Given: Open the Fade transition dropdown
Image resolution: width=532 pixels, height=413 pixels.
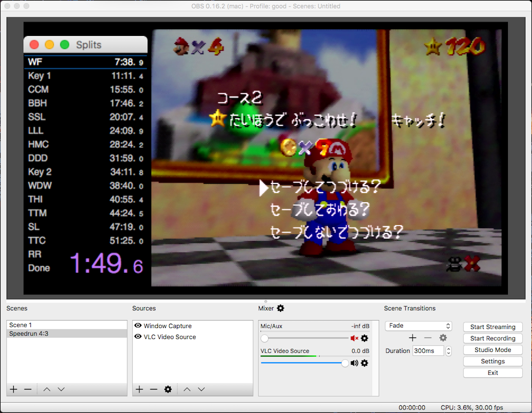Looking at the screenshot, I should point(418,326).
